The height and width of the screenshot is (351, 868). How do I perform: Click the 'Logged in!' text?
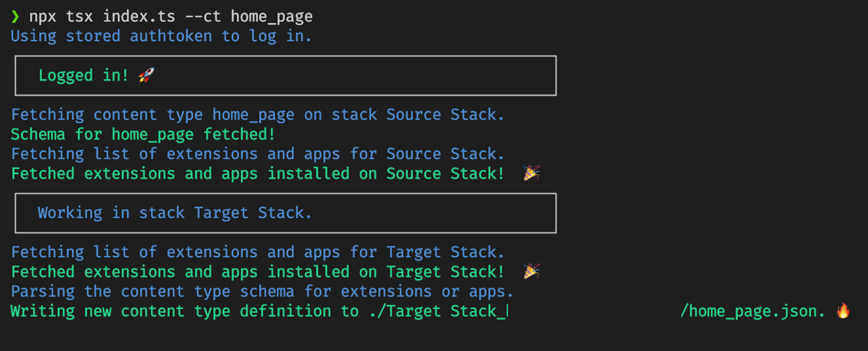(x=83, y=75)
